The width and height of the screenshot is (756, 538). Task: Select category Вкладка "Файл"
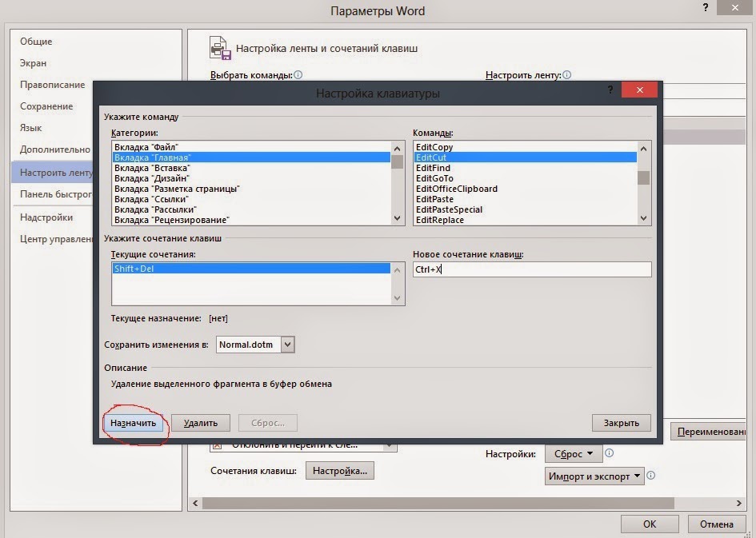251,147
